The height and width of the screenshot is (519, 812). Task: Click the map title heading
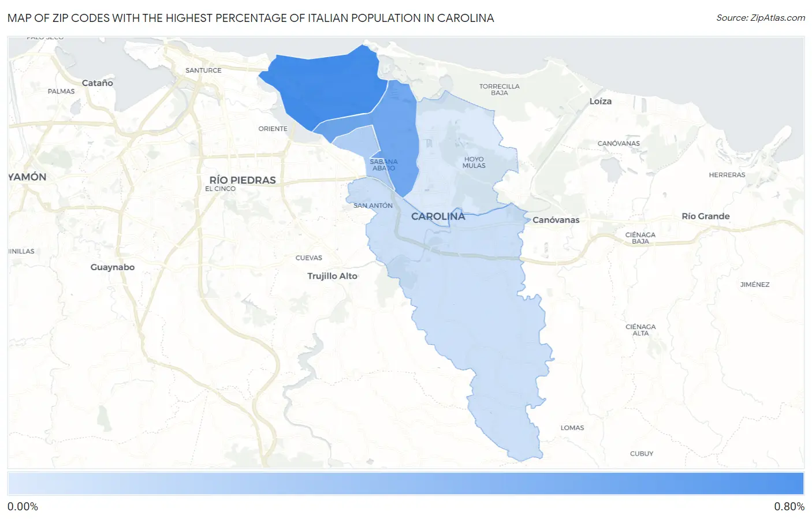pos(251,18)
